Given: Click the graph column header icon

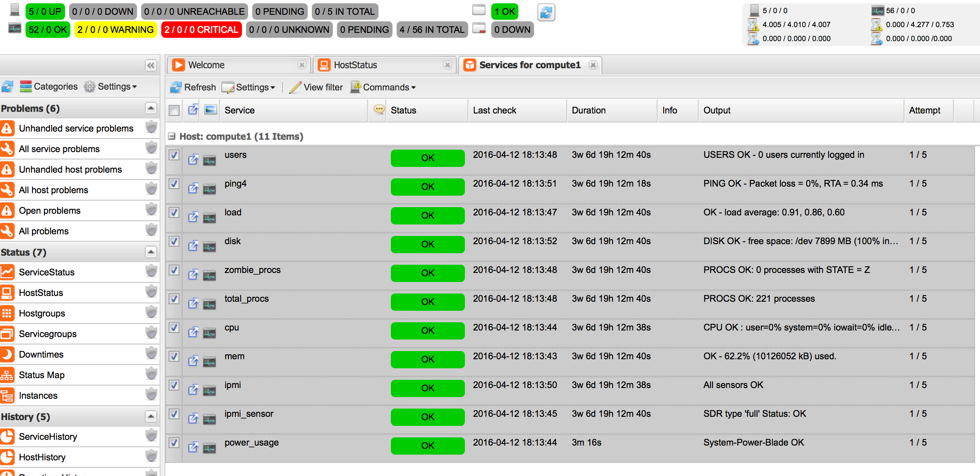Looking at the screenshot, I should 211,109.
